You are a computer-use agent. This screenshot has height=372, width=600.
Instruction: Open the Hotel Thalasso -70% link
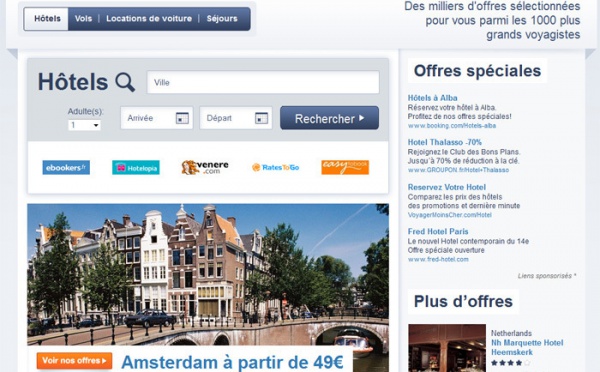[445, 142]
